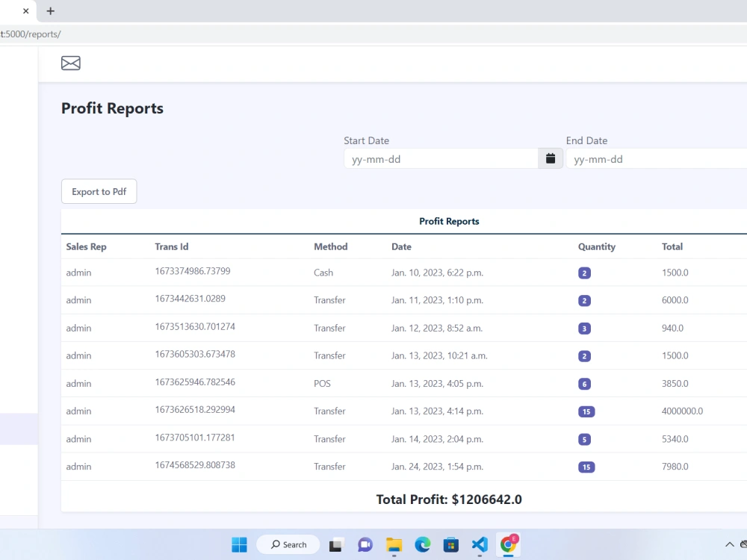This screenshot has width=747, height=560.
Task: Click the total 6000.0 cell
Action: [x=675, y=300]
